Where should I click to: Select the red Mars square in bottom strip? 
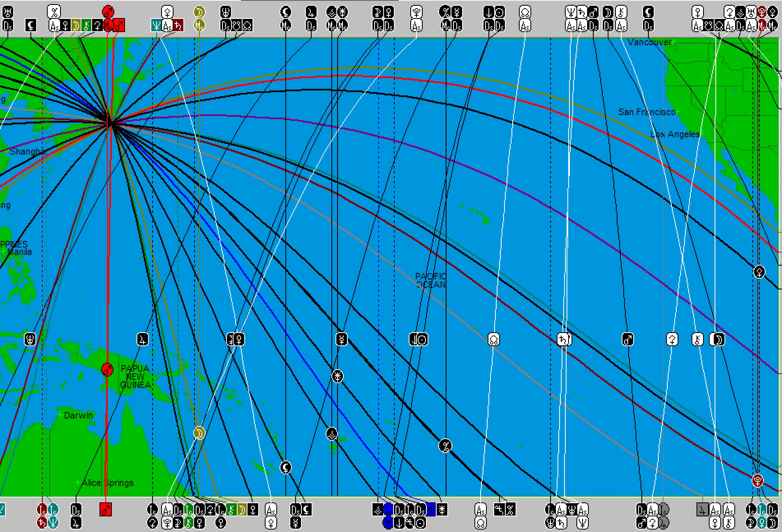click(106, 510)
